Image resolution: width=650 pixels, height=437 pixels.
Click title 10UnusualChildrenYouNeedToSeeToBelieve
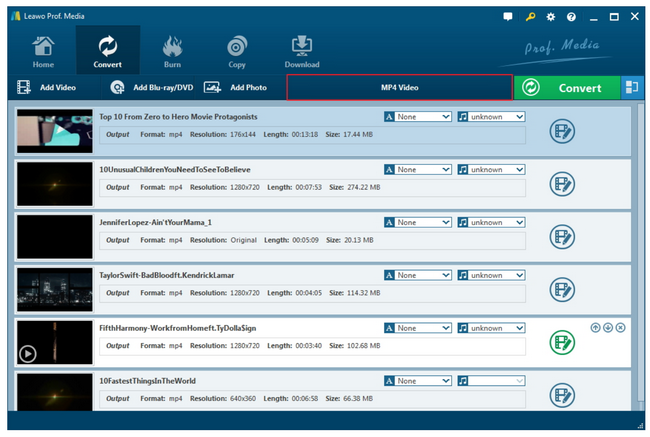tap(175, 169)
